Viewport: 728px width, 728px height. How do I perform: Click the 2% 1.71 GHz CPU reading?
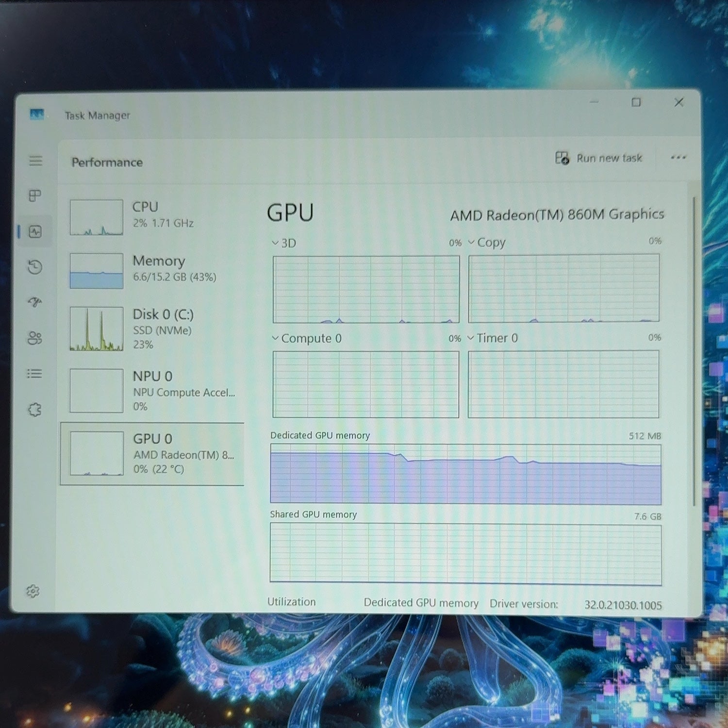[163, 223]
